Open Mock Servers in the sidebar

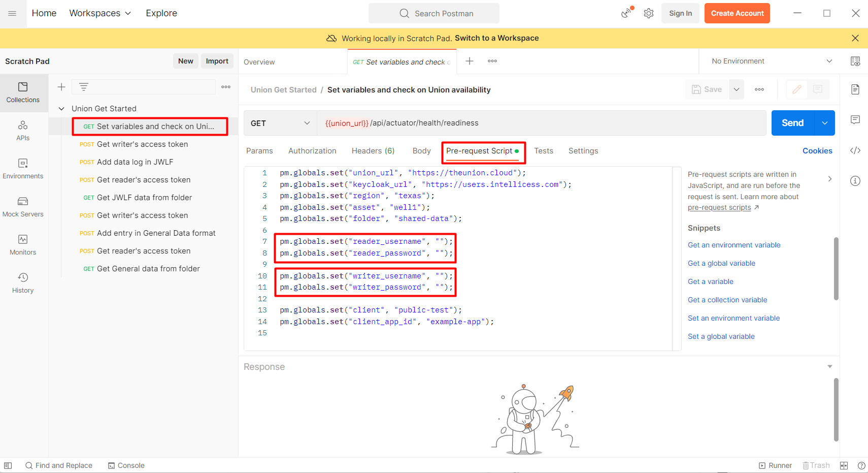point(23,206)
